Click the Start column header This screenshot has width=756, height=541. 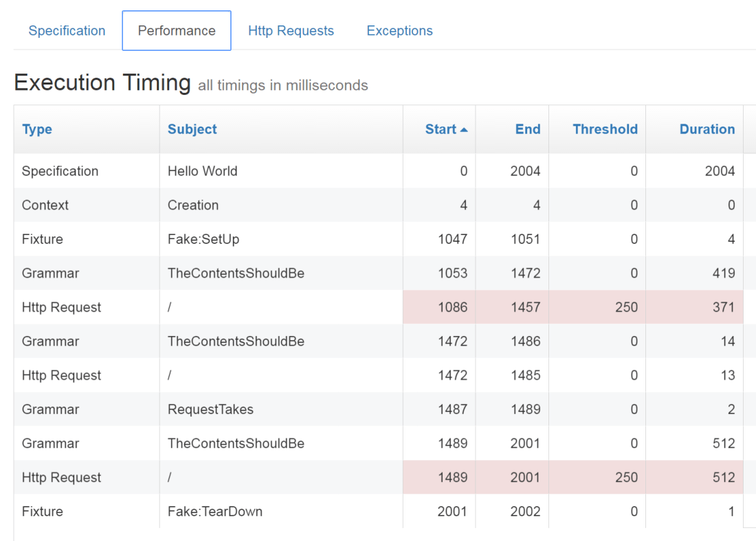coord(440,129)
